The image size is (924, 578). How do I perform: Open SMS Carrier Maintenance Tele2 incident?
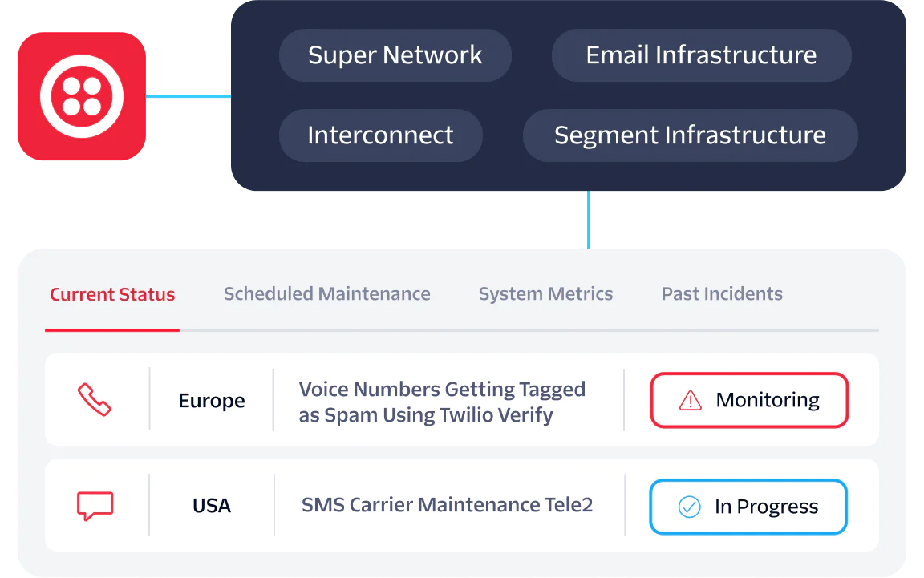coord(447,505)
